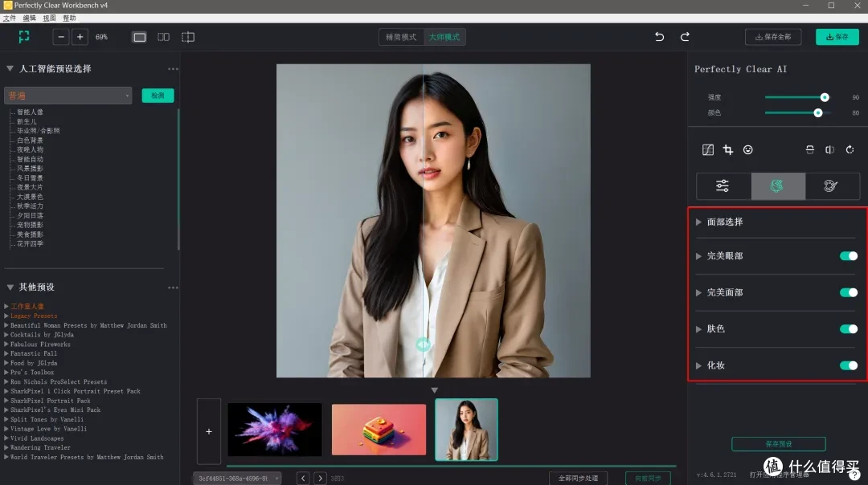Open the 帮助 menu

(x=69, y=18)
